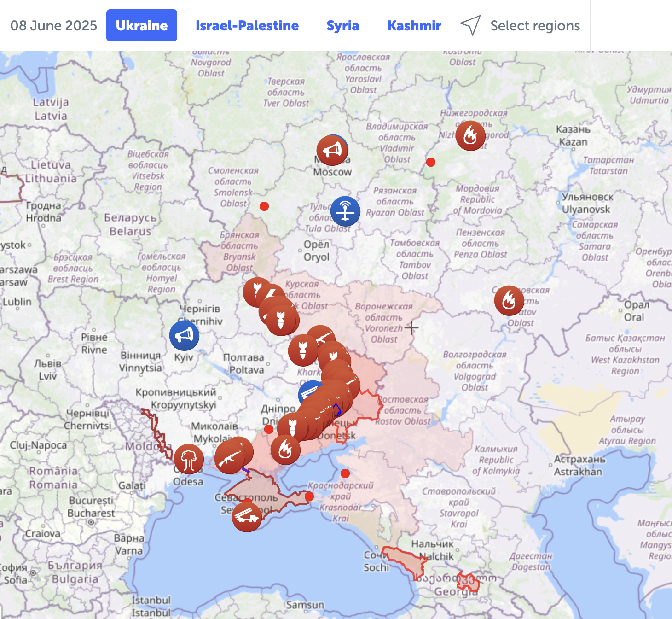Click the 08 June 2025 date
The image size is (672, 619).
coord(54,25)
